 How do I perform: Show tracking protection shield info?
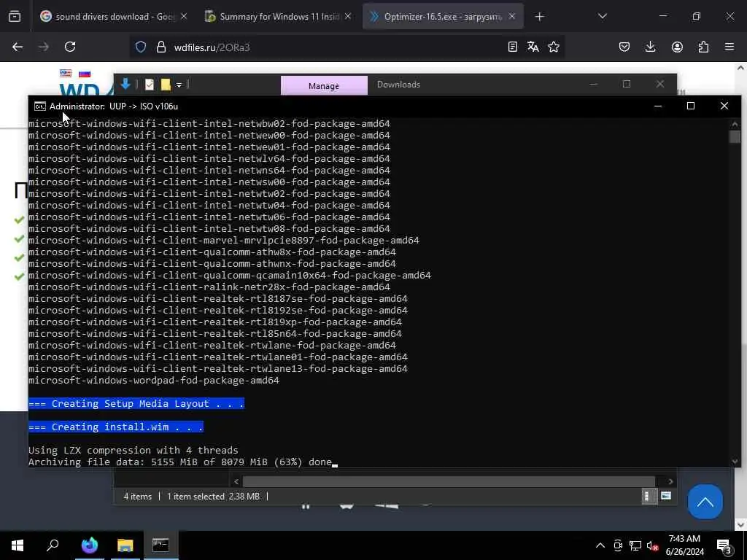(141, 47)
